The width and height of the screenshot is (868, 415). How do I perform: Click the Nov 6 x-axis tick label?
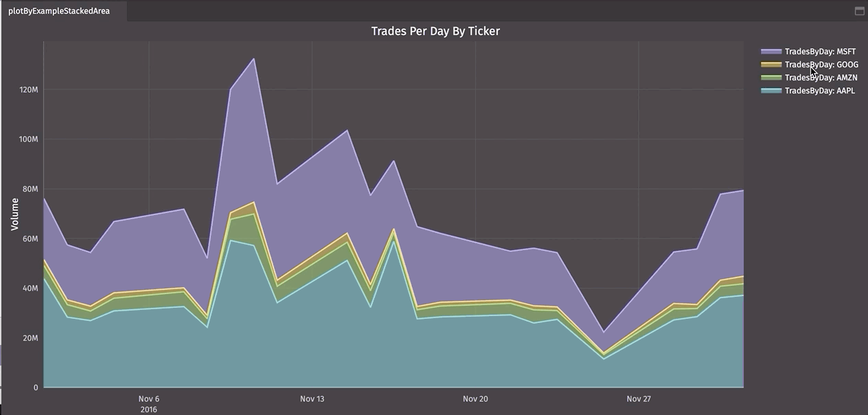[x=148, y=399]
